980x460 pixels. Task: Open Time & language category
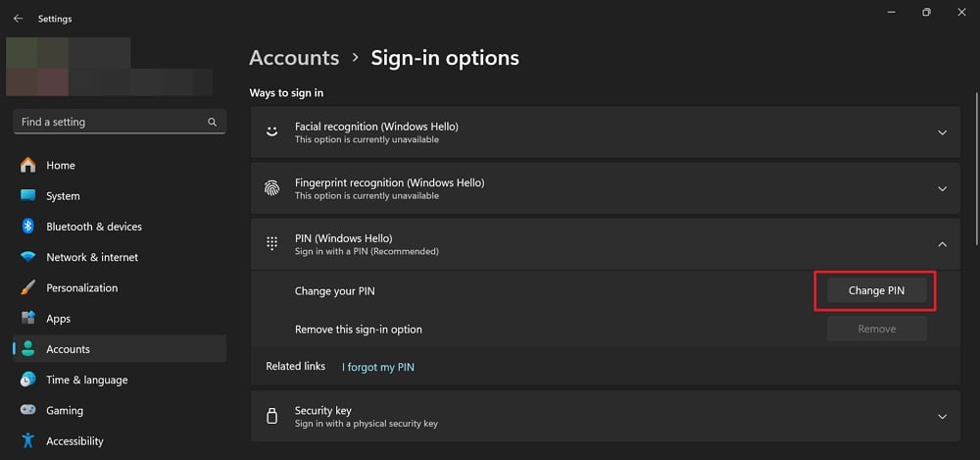86,381
